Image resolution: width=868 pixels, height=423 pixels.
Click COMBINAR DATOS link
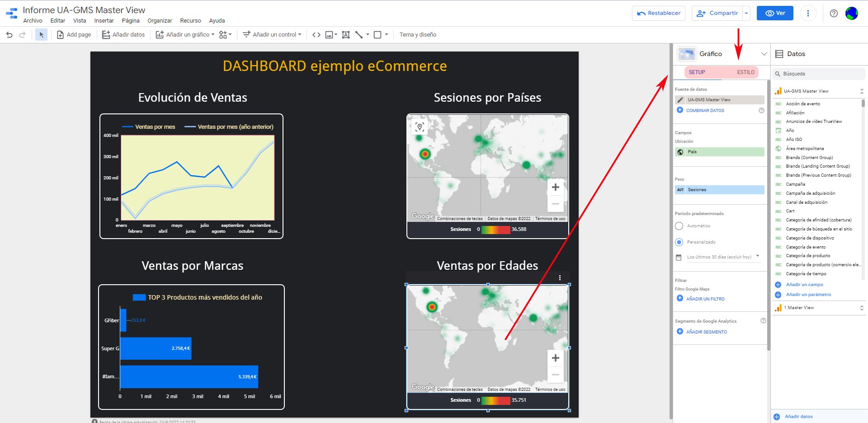[x=705, y=111]
